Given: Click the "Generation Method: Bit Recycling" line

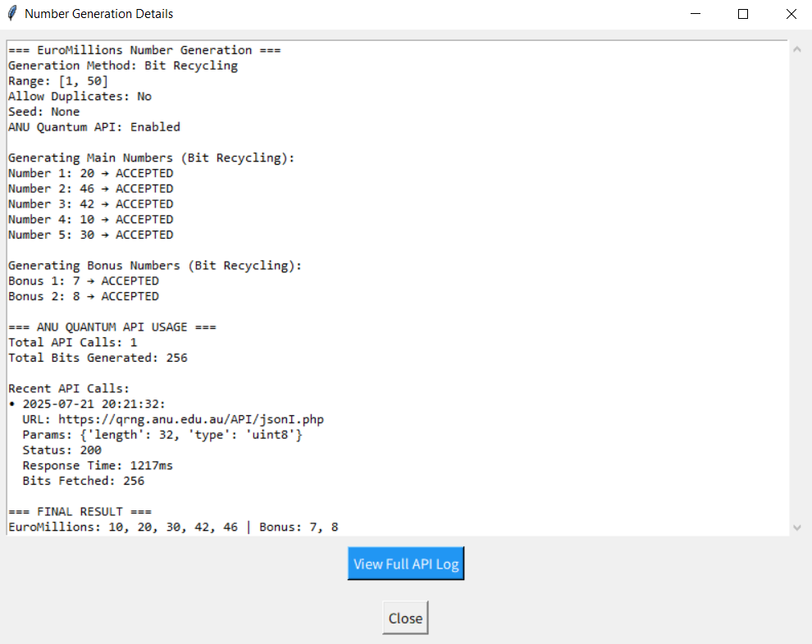Looking at the screenshot, I should 123,66.
